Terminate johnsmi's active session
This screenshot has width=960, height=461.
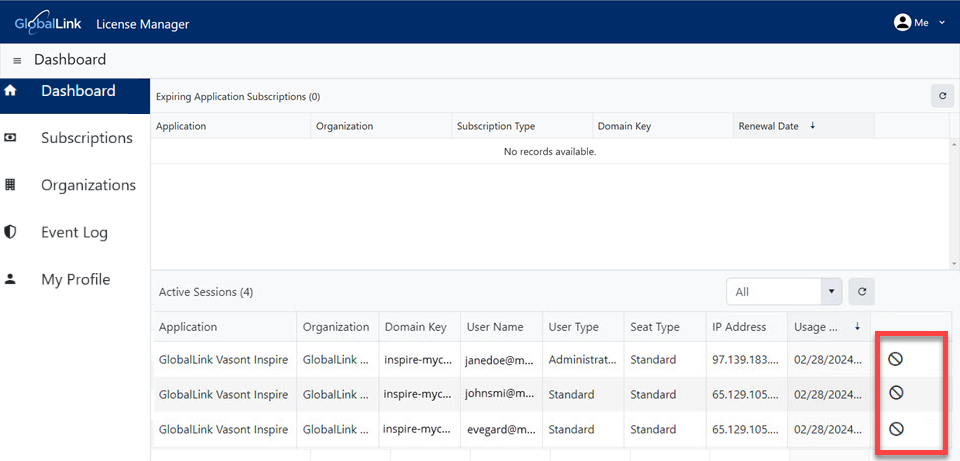[896, 393]
